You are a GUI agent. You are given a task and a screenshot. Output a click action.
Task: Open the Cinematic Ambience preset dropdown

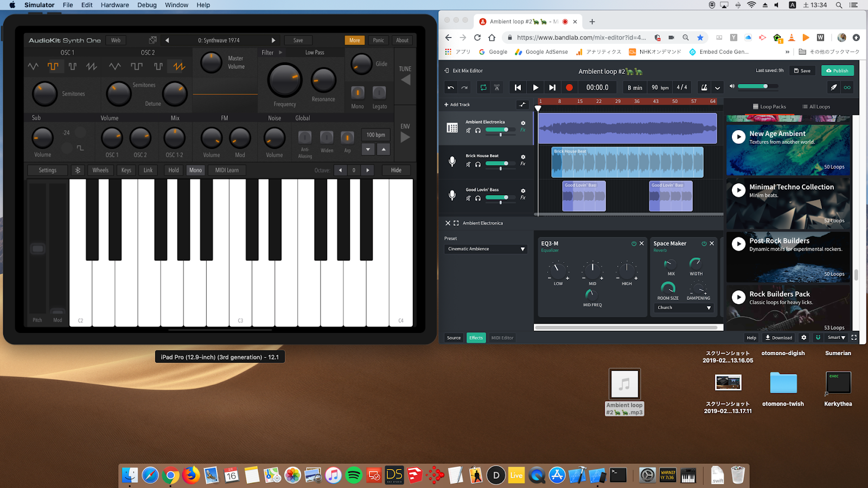486,249
